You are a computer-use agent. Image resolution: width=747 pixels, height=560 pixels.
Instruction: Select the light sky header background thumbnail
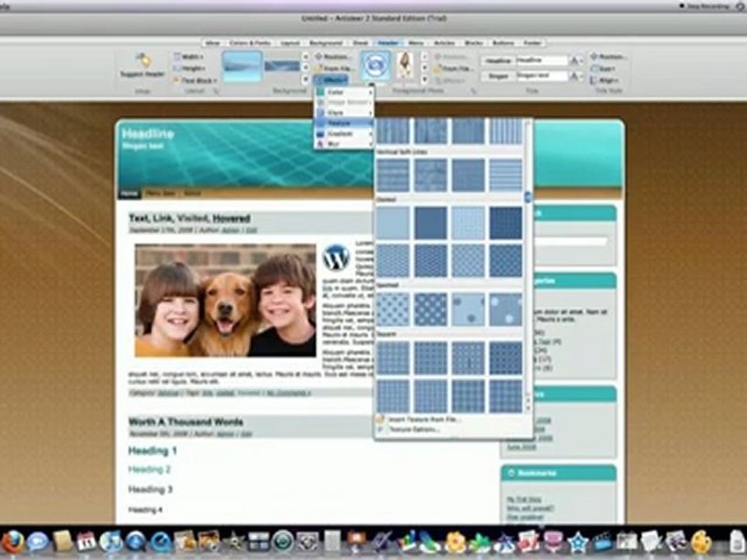click(x=242, y=66)
